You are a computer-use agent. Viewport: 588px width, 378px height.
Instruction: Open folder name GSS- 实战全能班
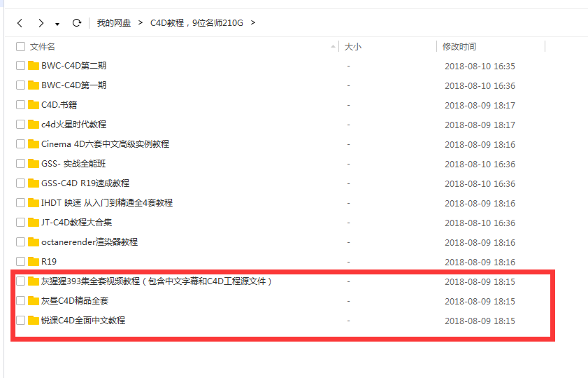73,164
